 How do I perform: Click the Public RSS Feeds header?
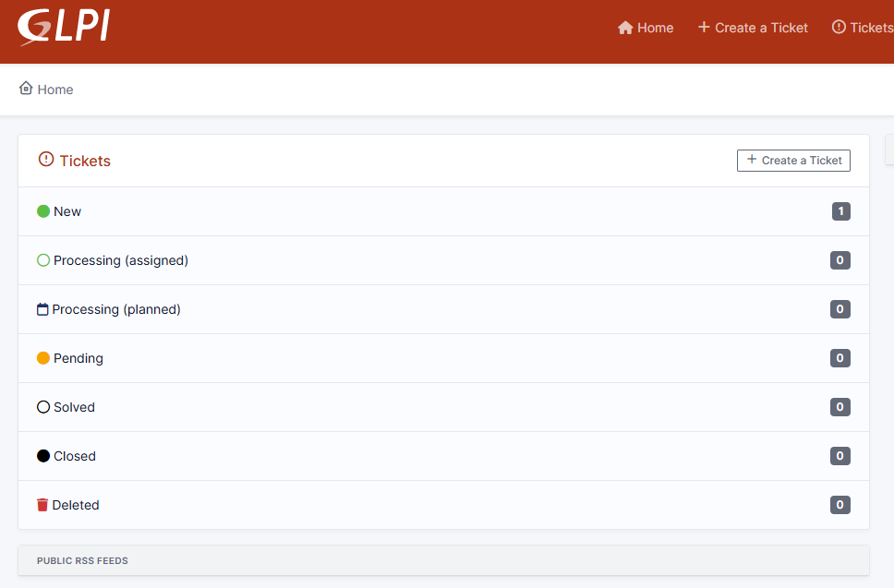tap(82, 560)
